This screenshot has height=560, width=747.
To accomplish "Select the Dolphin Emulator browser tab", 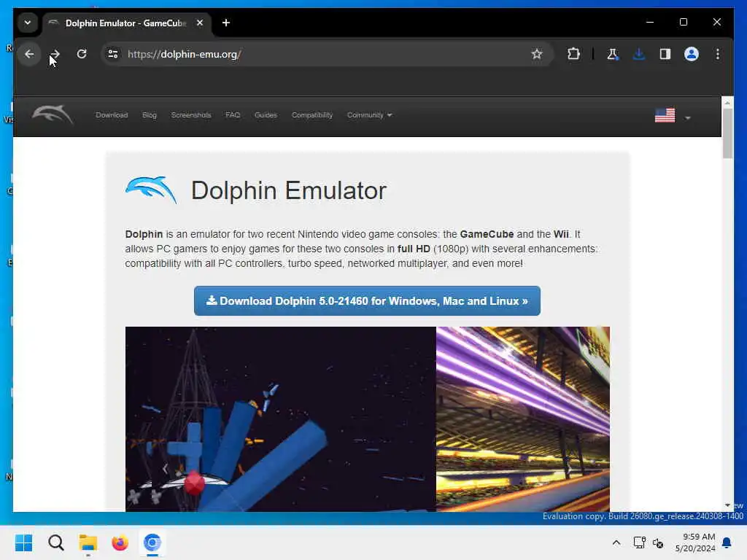I will pos(126,23).
